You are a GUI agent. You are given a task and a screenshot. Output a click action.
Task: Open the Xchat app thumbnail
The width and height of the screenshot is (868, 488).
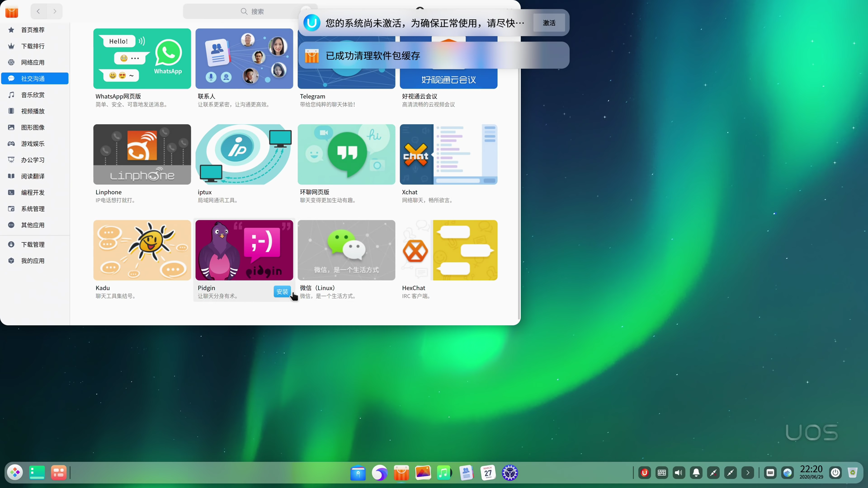[x=448, y=155]
